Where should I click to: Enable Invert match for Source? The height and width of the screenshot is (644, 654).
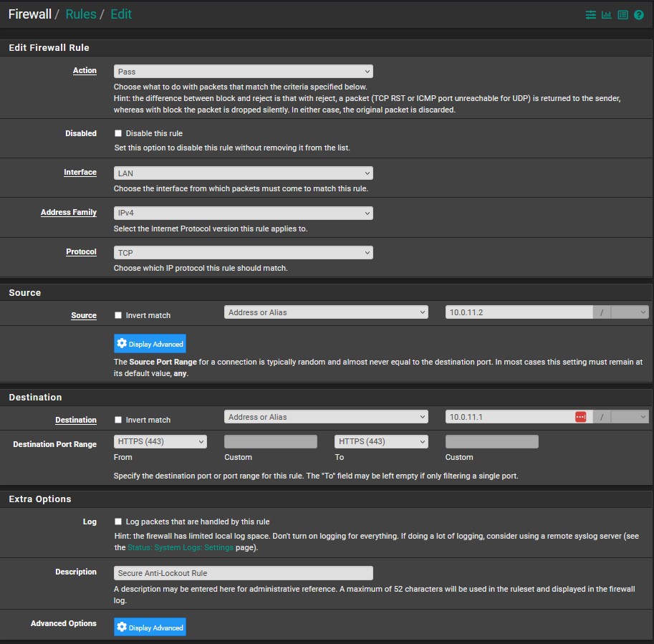point(120,314)
